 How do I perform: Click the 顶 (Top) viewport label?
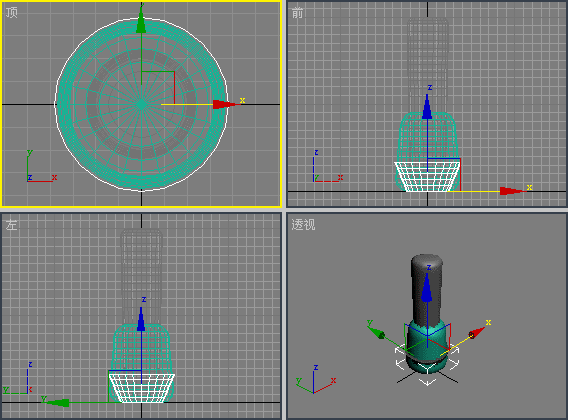click(12, 13)
